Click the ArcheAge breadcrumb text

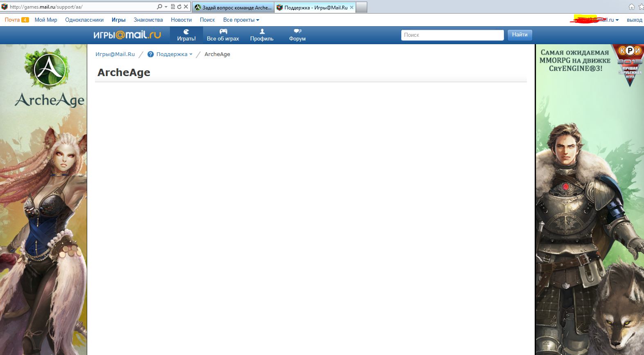(x=217, y=54)
